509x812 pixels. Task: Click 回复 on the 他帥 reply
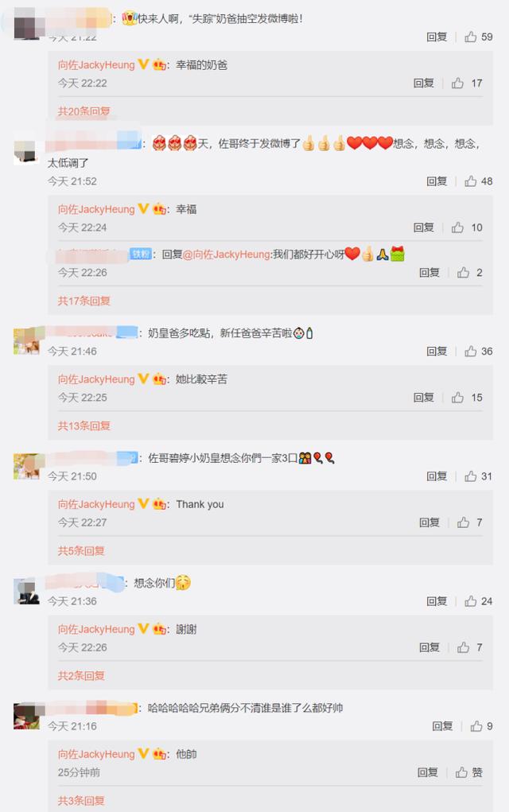point(428,773)
